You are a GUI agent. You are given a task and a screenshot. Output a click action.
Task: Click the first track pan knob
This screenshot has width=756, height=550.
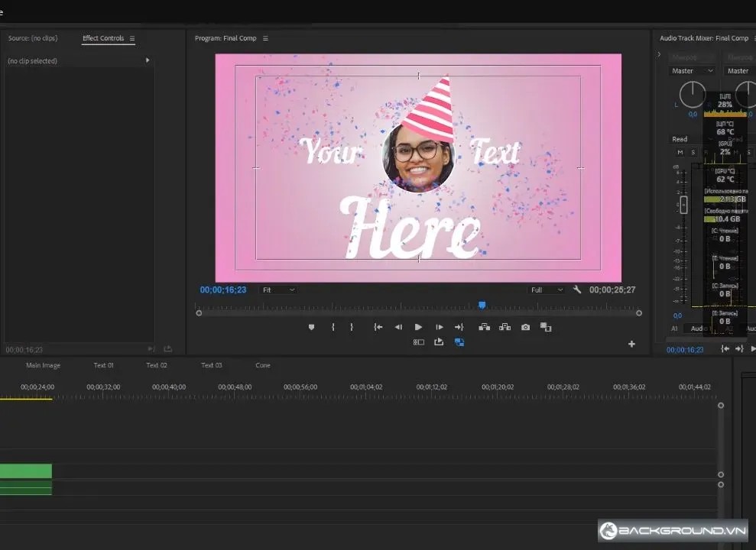pos(693,95)
